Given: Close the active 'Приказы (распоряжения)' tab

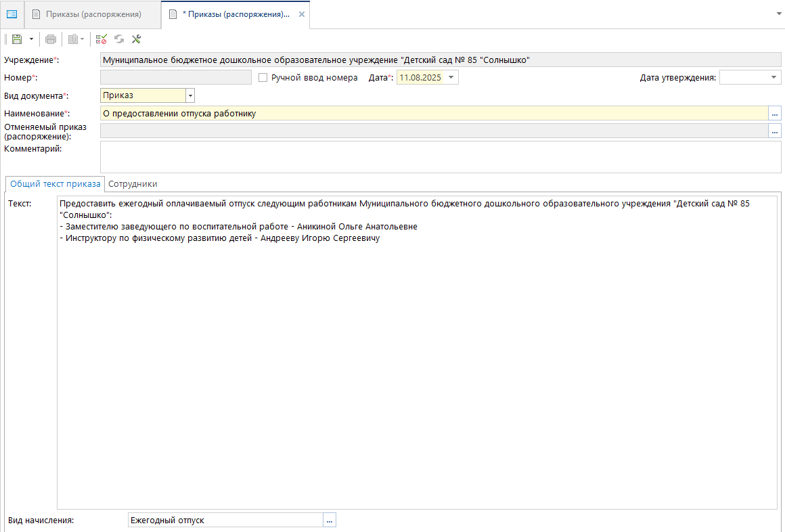Looking at the screenshot, I should coord(301,14).
